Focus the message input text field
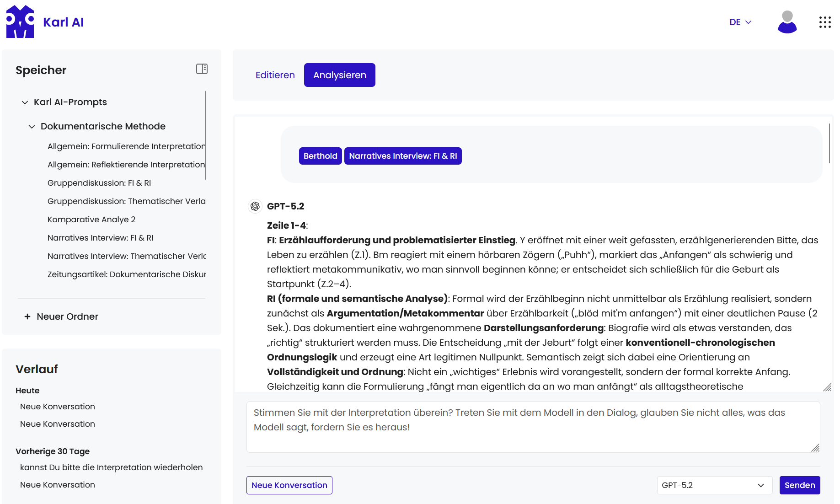The image size is (840, 504). coord(533,427)
